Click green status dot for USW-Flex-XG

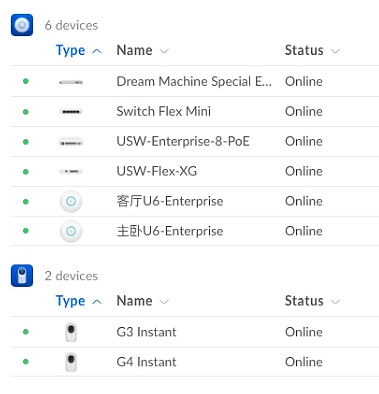point(26,172)
